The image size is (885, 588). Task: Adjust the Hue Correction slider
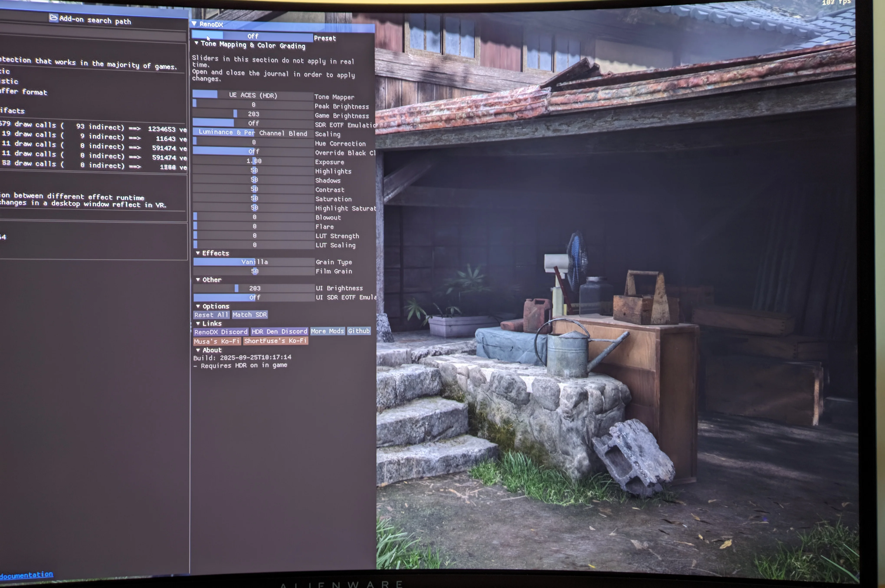click(x=253, y=142)
